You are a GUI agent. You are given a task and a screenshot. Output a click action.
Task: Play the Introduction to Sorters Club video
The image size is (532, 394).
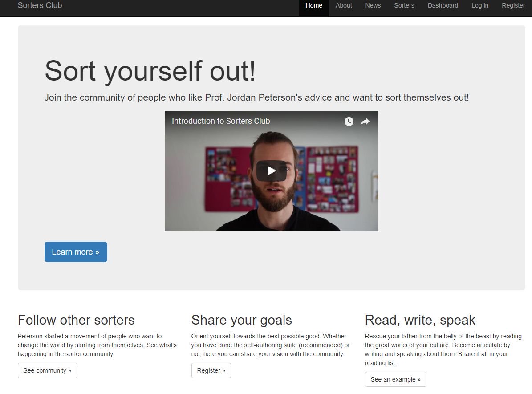coord(272,171)
